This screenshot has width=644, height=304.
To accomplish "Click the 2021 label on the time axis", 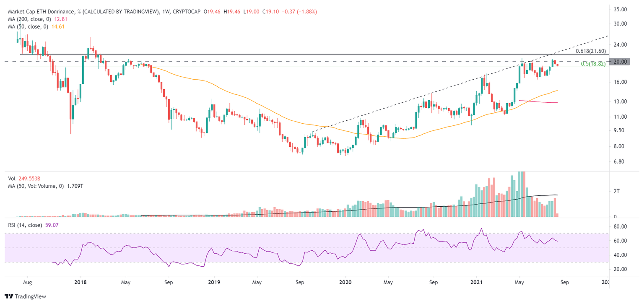I will click(x=476, y=283).
